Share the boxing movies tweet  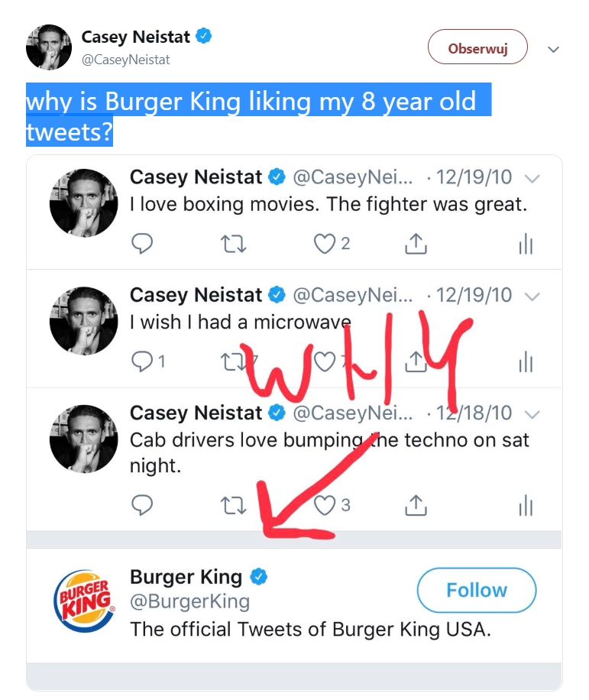click(x=415, y=244)
